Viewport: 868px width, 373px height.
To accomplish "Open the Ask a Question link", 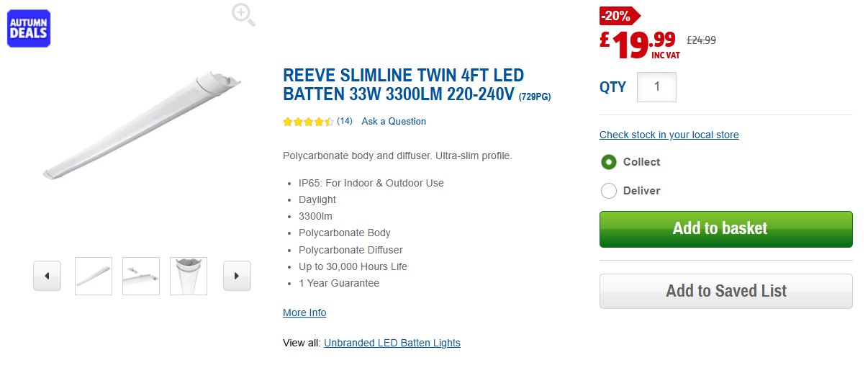I will click(394, 122).
